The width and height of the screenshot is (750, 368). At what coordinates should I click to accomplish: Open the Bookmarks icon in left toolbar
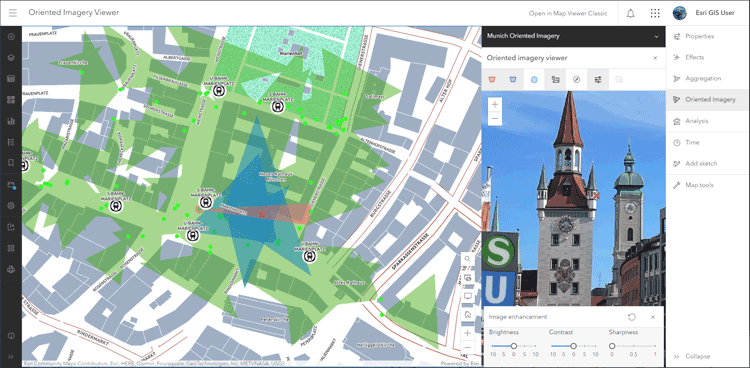[11, 163]
